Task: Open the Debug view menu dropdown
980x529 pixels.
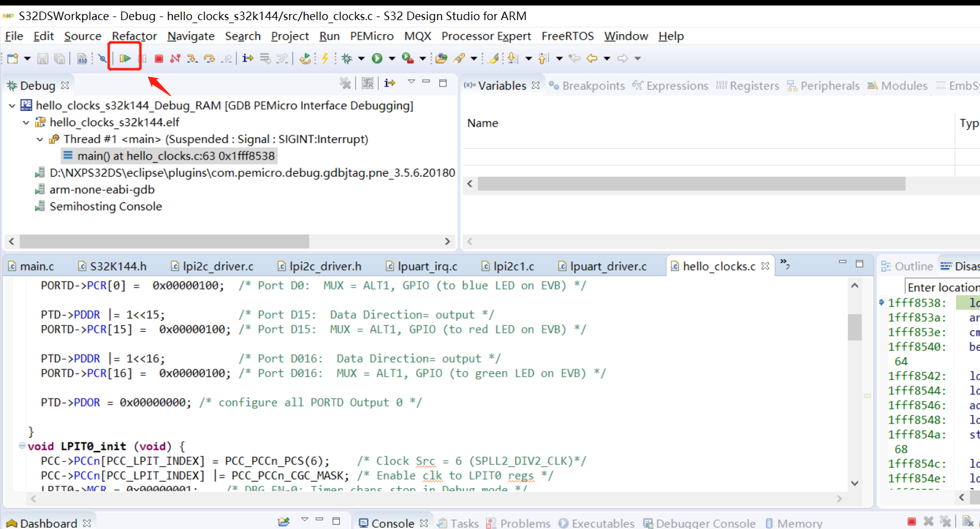Action: [411, 82]
